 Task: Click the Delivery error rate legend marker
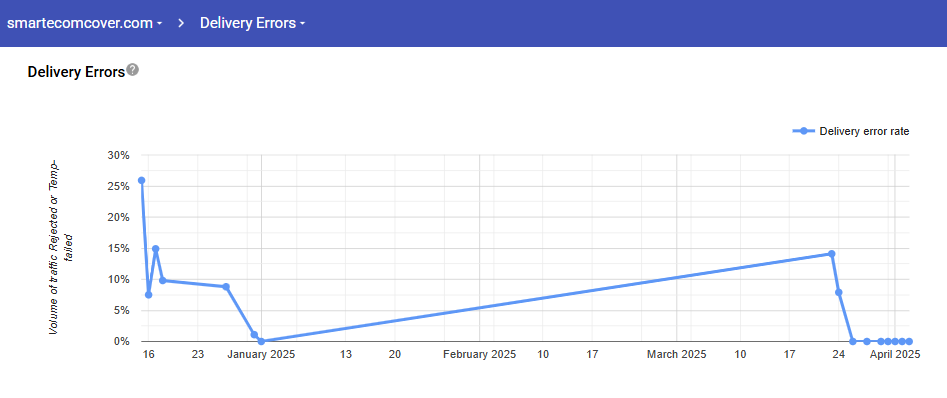click(804, 131)
